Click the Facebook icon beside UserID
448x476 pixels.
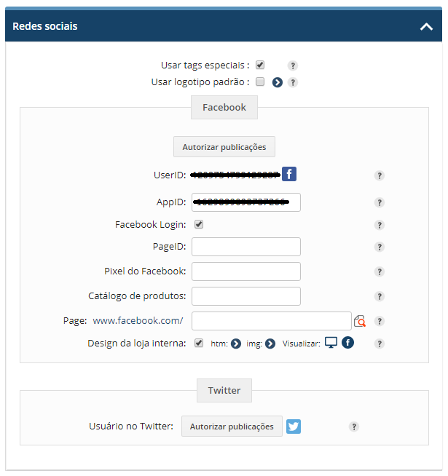pyautogui.click(x=288, y=174)
